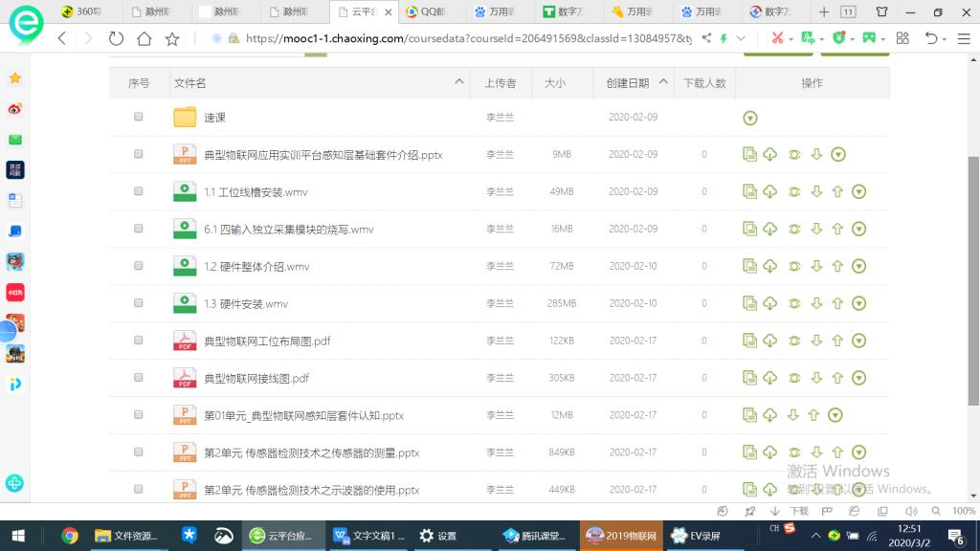The width and height of the screenshot is (980, 551).
Task: Open circled dropdown arrow for 典型物联网应用实训平台 pptx row
Action: click(838, 154)
